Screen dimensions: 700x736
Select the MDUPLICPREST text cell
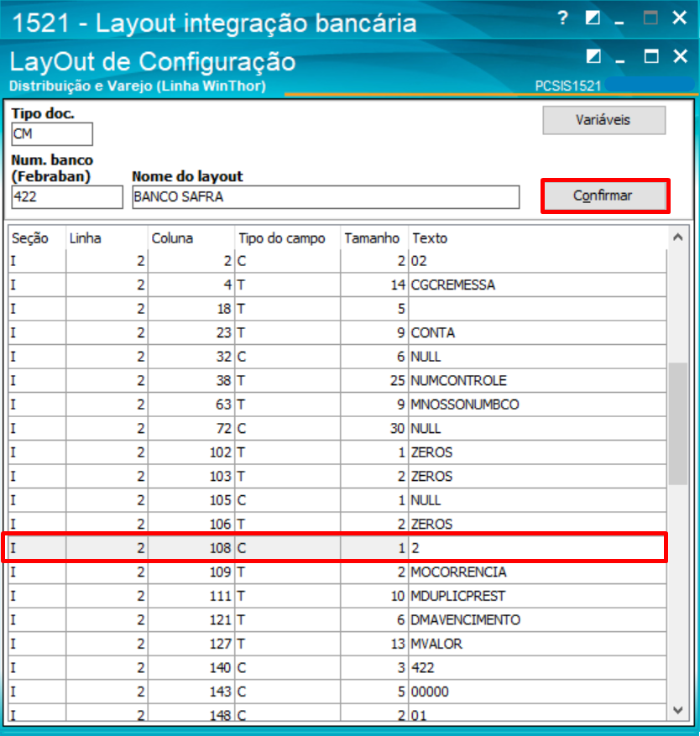[x=537, y=596]
